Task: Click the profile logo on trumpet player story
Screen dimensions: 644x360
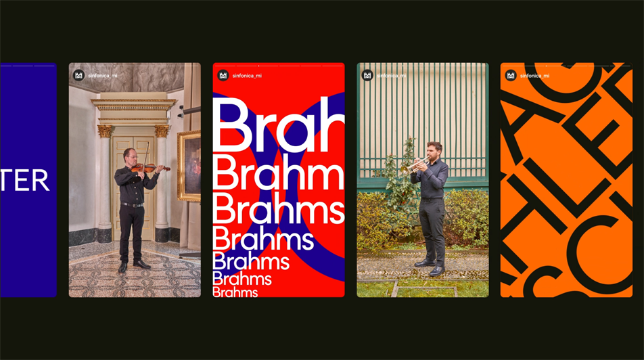Action: pyautogui.click(x=367, y=76)
